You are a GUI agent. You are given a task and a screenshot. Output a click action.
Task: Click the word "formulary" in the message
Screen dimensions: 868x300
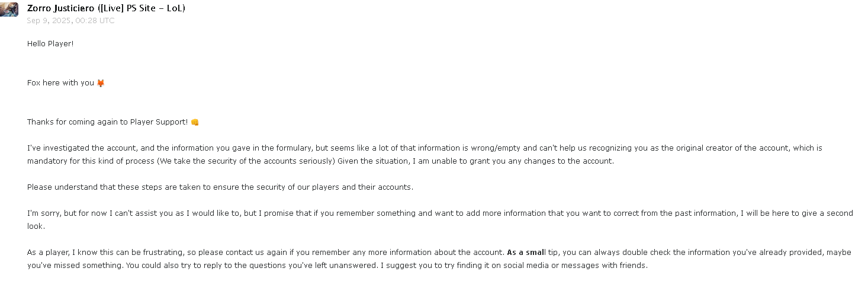click(x=259, y=148)
